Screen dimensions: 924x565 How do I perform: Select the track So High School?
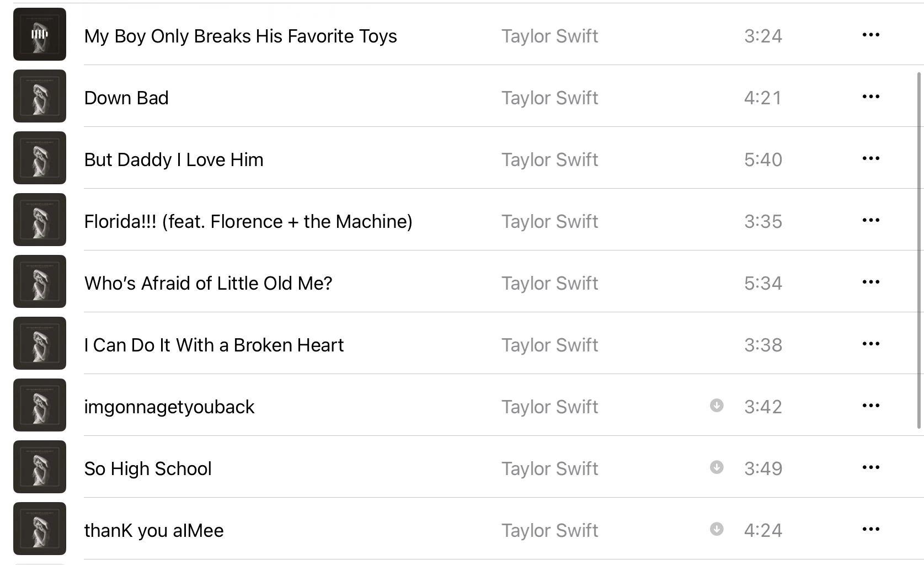[147, 468]
